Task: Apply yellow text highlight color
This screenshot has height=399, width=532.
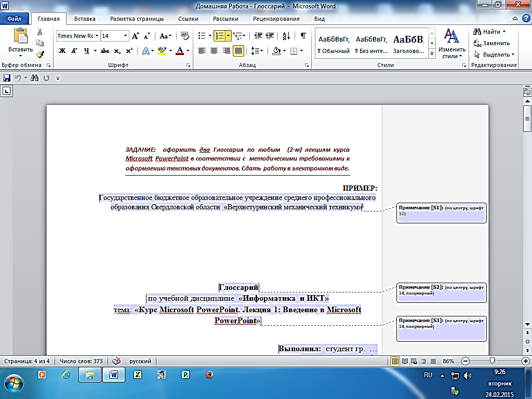Action: 162,51
